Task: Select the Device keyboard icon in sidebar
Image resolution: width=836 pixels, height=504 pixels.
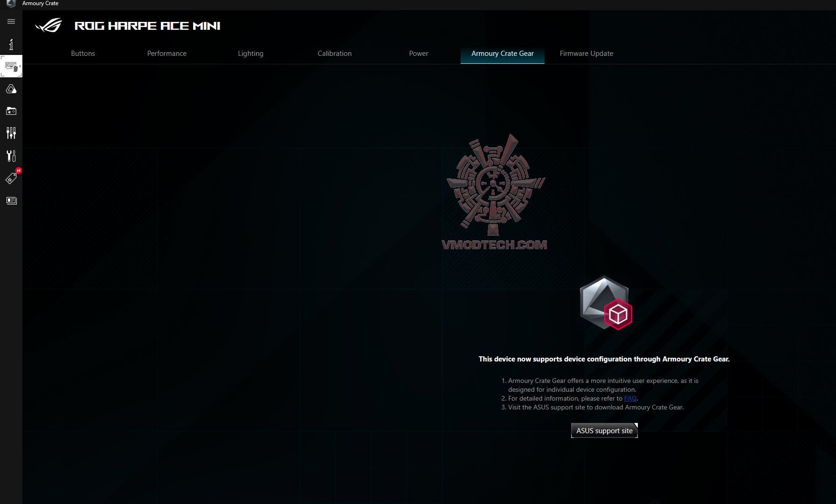Action: (11, 66)
